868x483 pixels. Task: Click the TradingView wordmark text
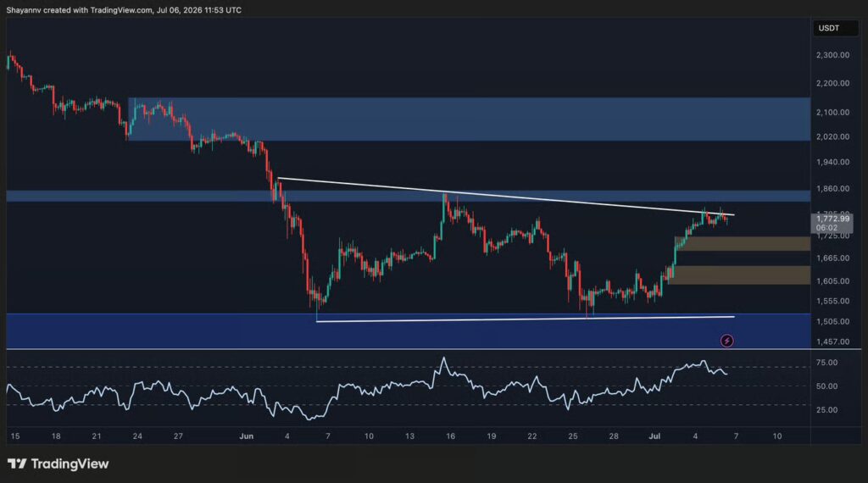pyautogui.click(x=70, y=464)
